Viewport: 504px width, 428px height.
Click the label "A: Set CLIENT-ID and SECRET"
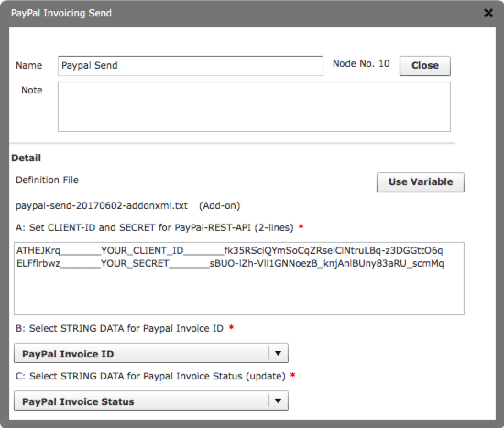click(154, 227)
